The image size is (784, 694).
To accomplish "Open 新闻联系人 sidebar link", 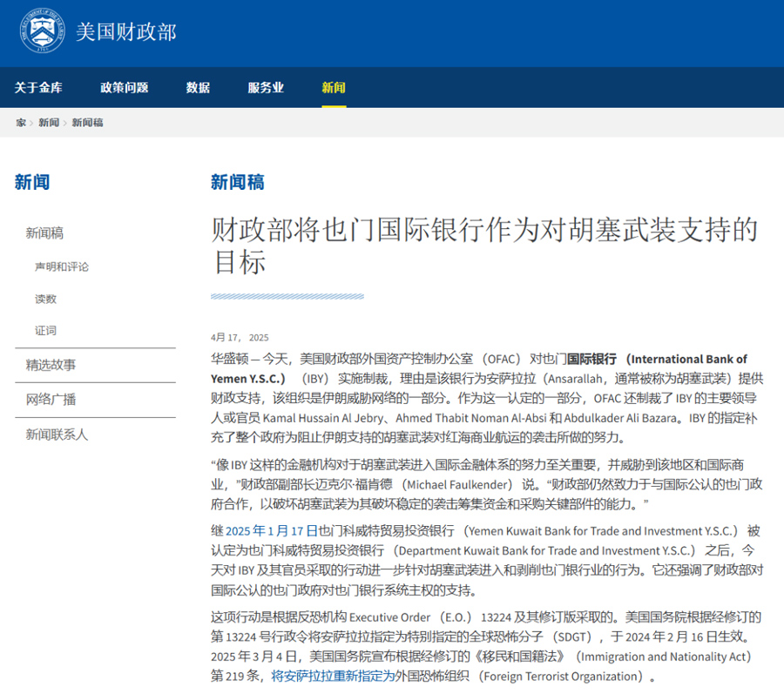I will pos(57,435).
